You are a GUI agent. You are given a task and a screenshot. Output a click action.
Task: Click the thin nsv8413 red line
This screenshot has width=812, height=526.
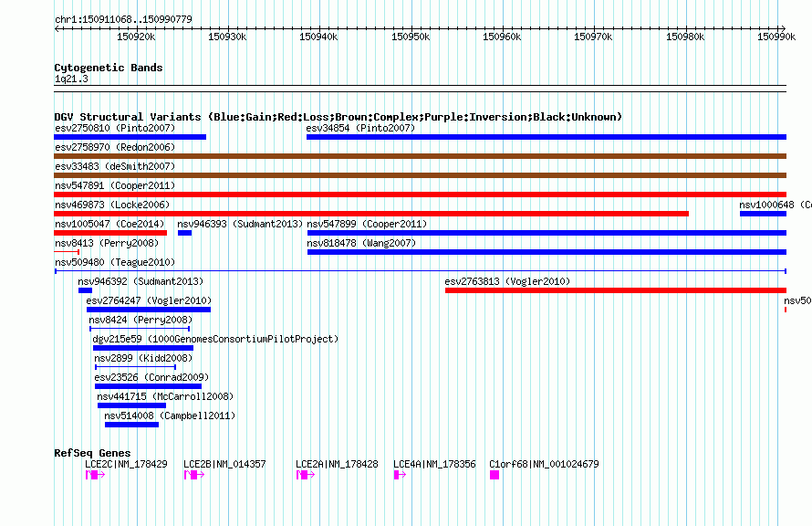click(x=67, y=252)
